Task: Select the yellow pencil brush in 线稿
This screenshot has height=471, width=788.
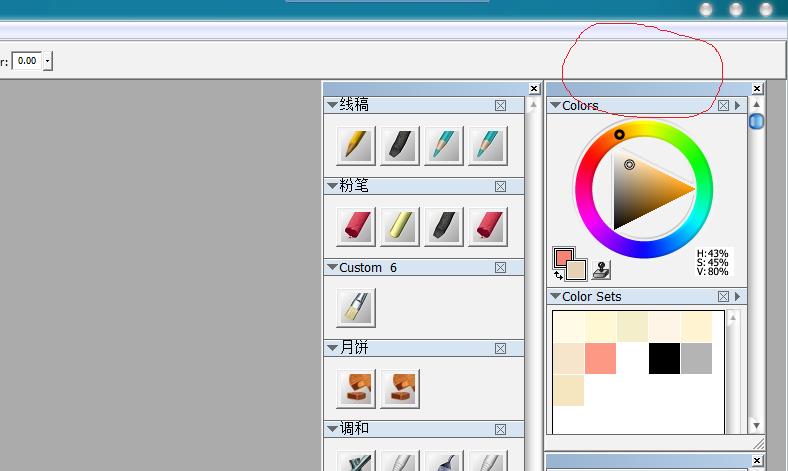Action: (x=356, y=146)
